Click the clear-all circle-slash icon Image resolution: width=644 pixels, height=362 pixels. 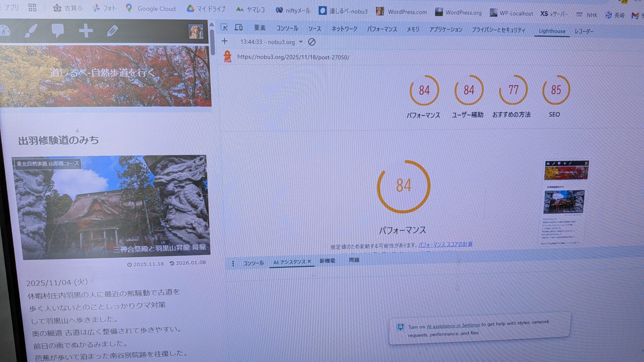coord(312,42)
